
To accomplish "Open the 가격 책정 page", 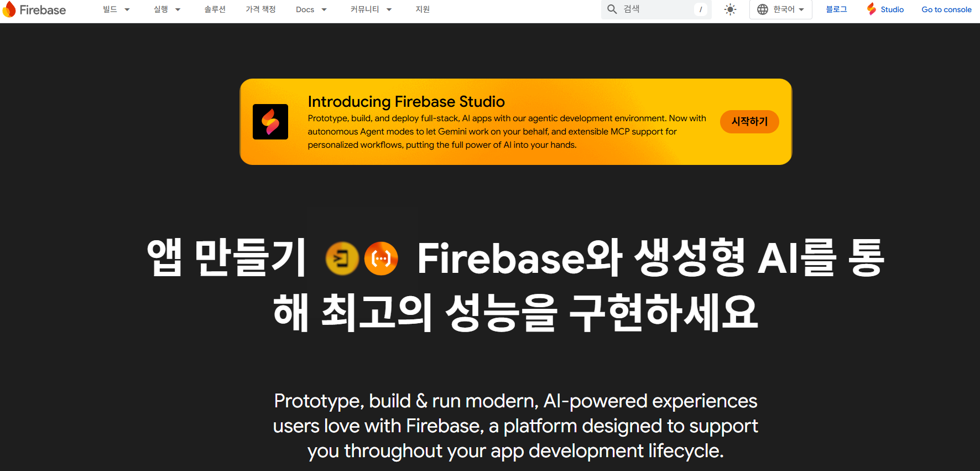I will [x=260, y=9].
